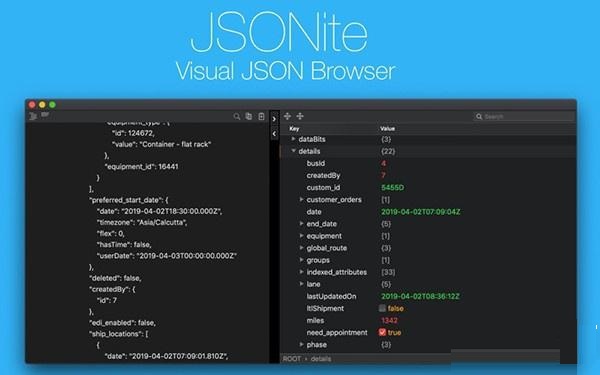This screenshot has height=375, width=600.
Task: Click the first cross-arrows icon above the Key column
Action: click(x=287, y=116)
